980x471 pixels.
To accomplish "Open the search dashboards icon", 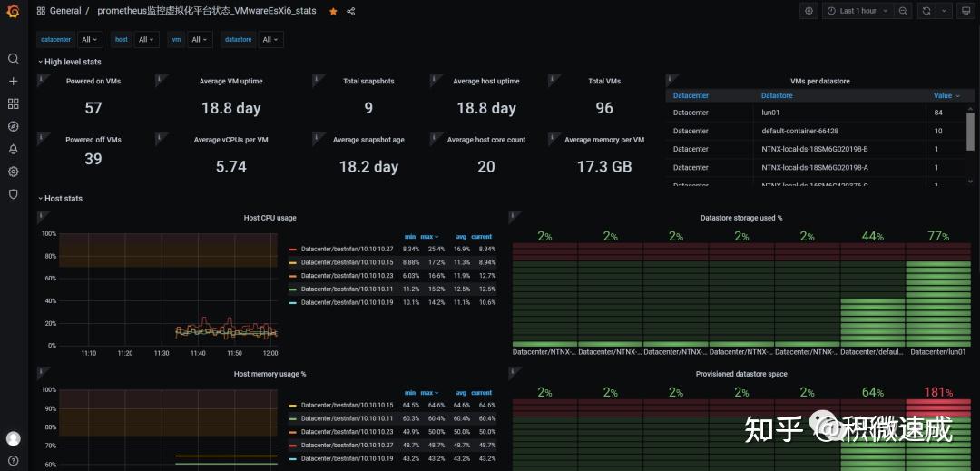I will 13,59.
